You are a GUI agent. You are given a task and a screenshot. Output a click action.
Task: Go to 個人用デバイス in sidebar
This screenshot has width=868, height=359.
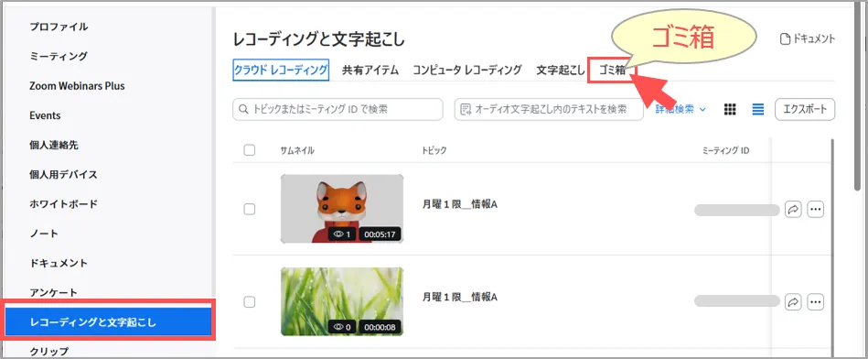63,175
